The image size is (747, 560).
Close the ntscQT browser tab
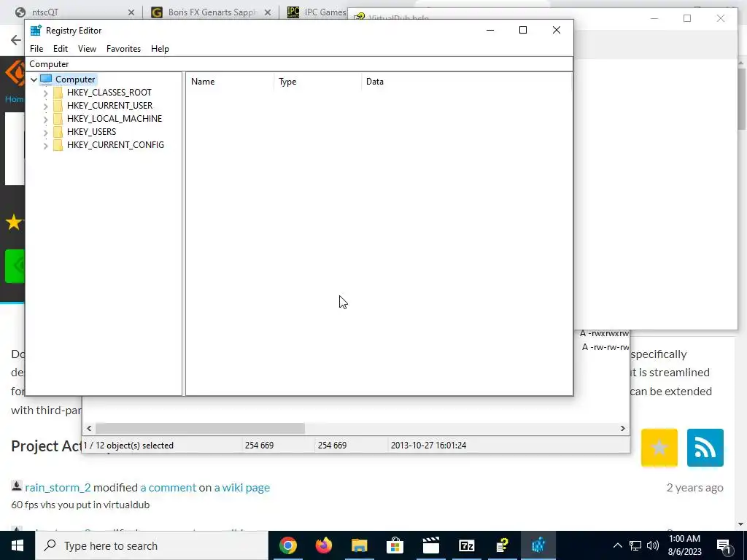131,12
